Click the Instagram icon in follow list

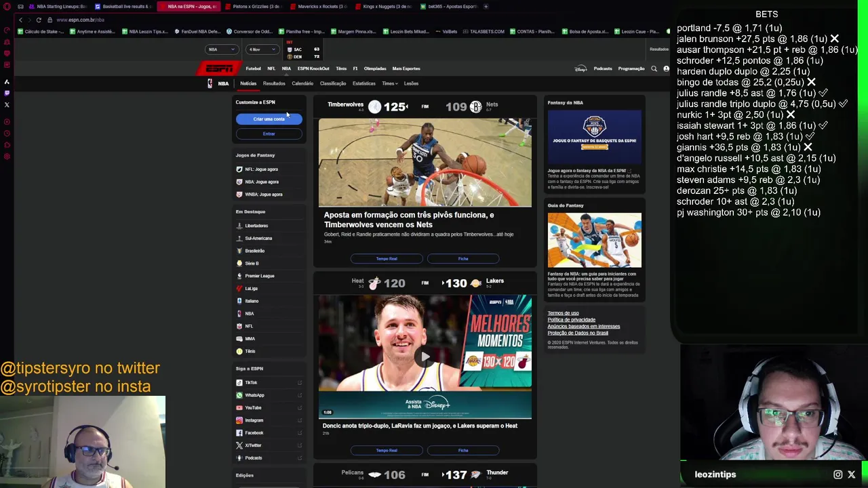point(239,420)
